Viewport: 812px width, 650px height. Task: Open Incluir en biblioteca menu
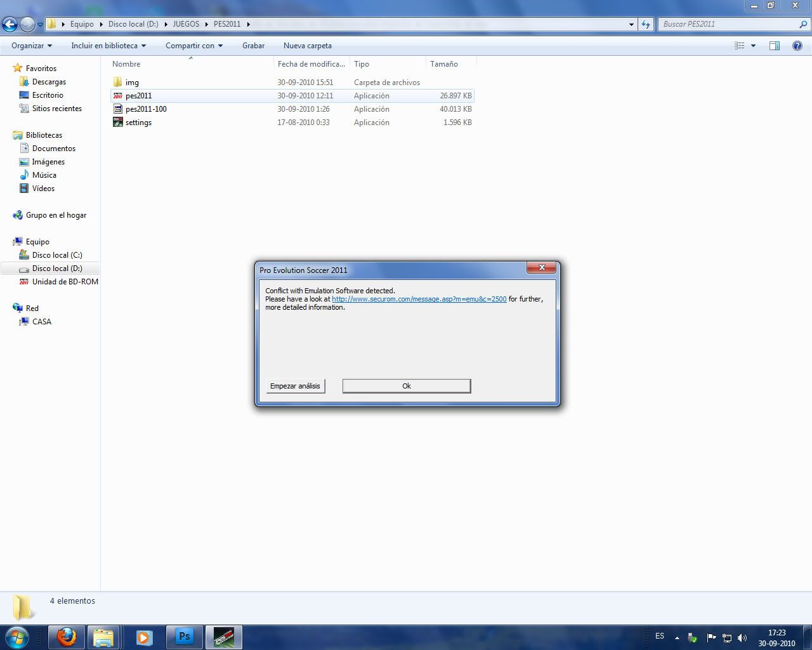pos(108,46)
